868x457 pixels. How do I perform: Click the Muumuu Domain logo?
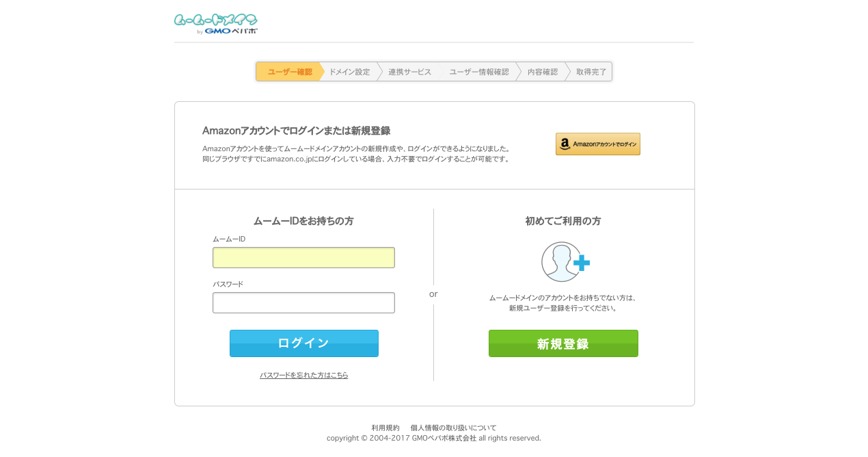point(216,24)
